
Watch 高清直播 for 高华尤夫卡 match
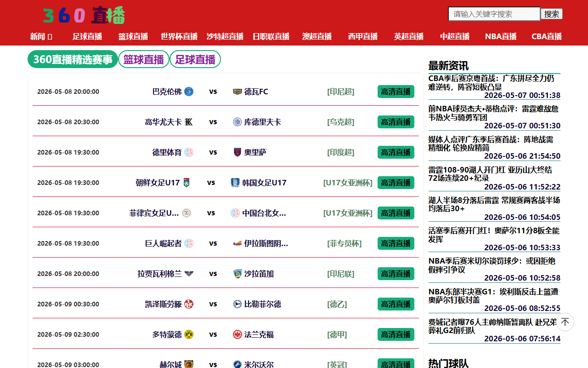point(396,122)
